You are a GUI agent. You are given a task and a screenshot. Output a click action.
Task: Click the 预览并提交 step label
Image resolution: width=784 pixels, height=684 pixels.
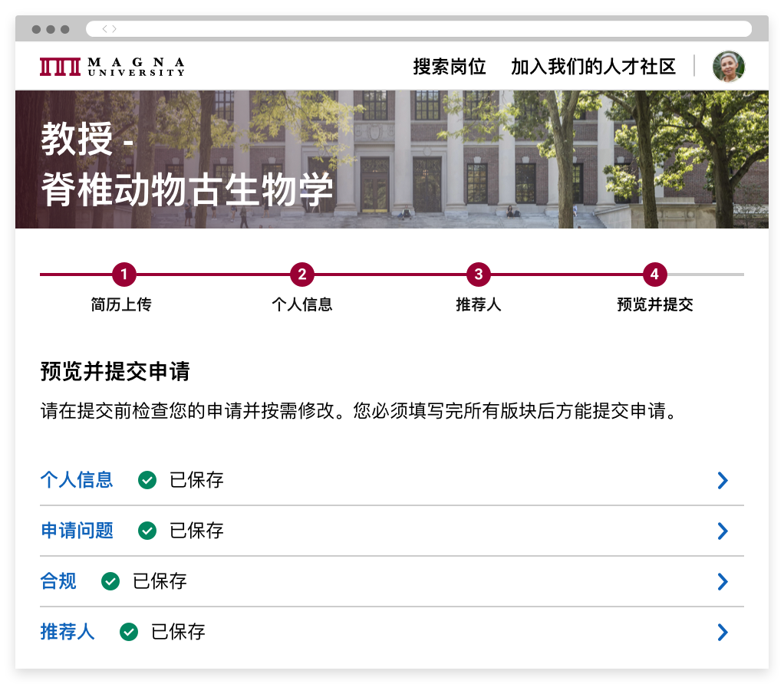click(x=655, y=304)
